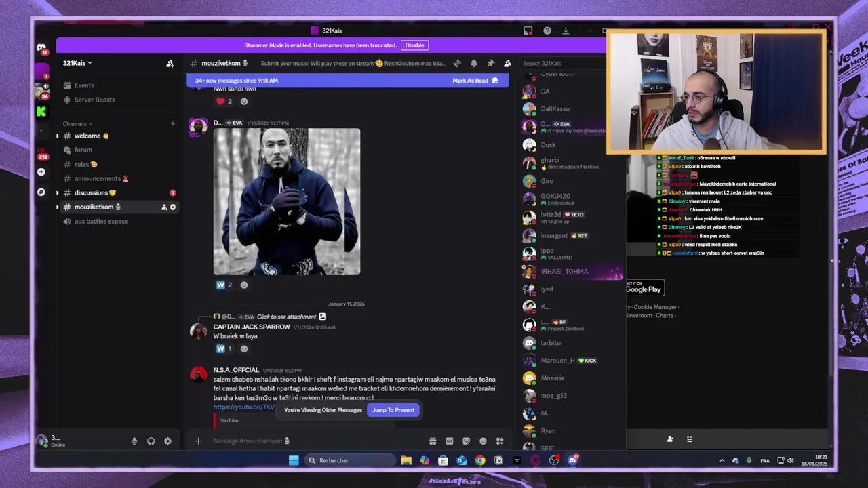Open the inbox icon in title bar
Image resolution: width=868 pixels, height=488 pixels.
(528, 30)
